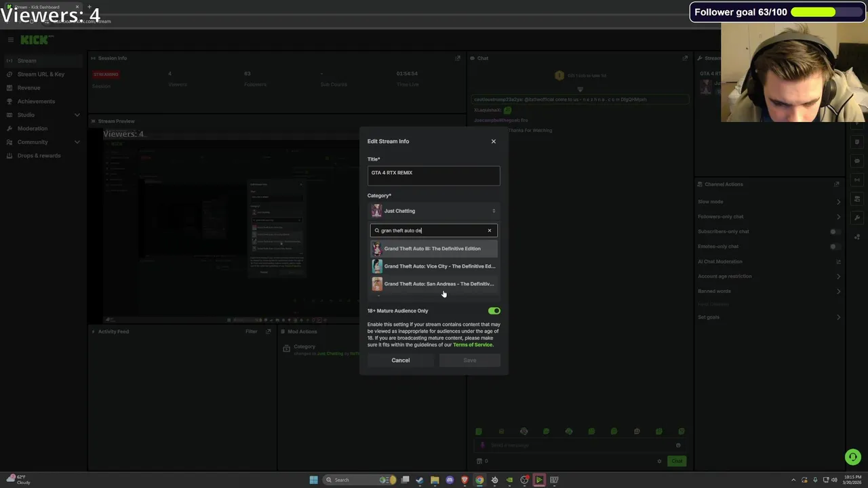Open File Explorer from the taskbar
The width and height of the screenshot is (868, 488).
(435, 480)
